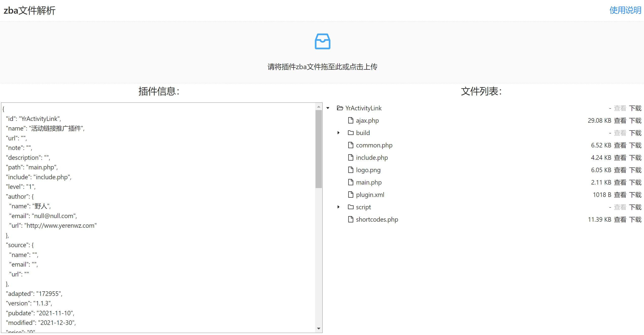Expand the script folder arrow
The width and height of the screenshot is (644, 335).
[339, 207]
